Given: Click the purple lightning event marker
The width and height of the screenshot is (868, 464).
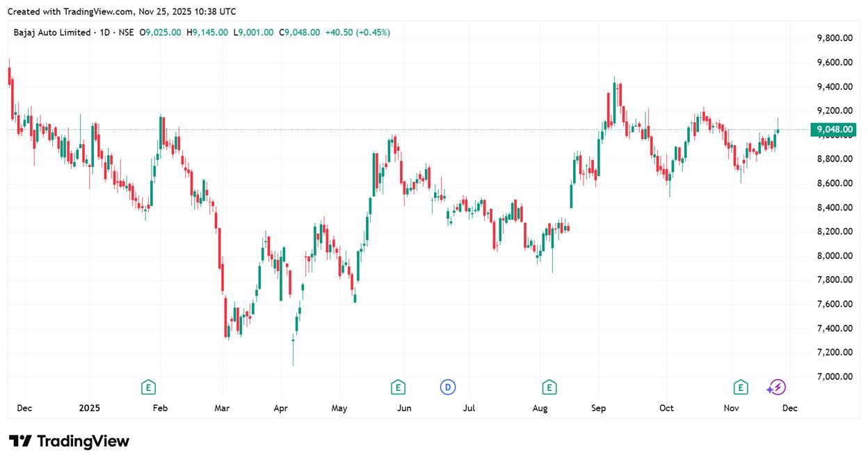Looking at the screenshot, I should (777, 387).
